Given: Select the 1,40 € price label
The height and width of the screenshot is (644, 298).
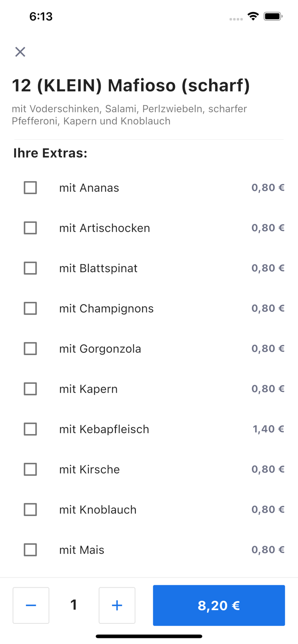Looking at the screenshot, I should (x=267, y=429).
